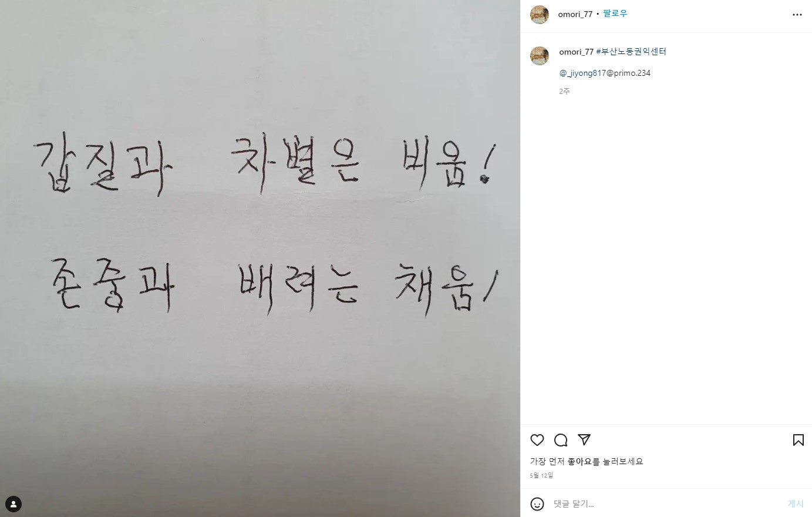The image size is (812, 517).
Task: Click the 댓글 달기 comment field
Action: coord(666,504)
